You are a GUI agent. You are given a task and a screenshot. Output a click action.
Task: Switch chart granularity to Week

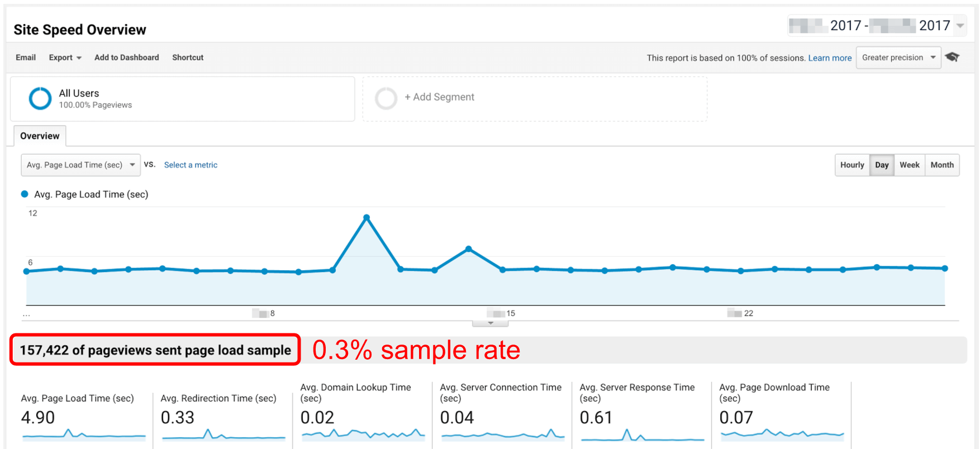click(910, 165)
